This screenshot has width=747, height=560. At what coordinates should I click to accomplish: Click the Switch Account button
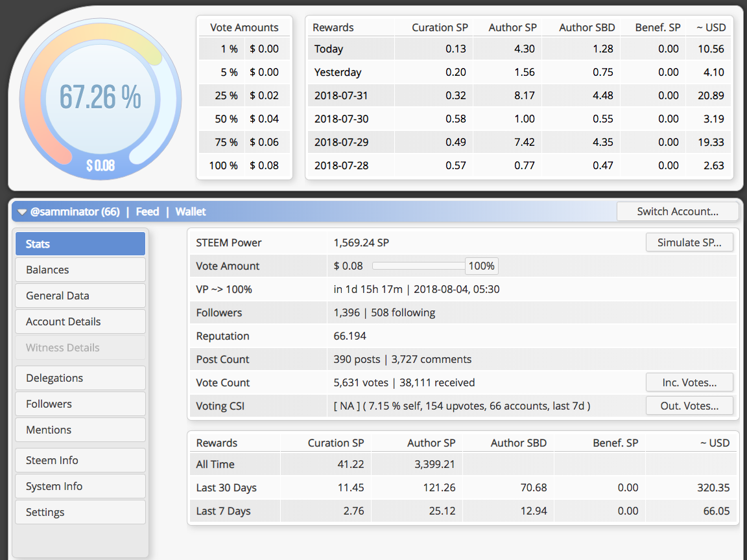point(678,211)
